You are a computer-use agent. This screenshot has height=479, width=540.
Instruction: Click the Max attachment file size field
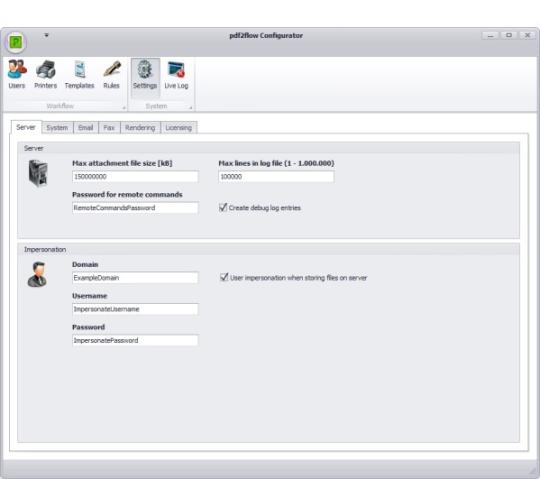135,177
